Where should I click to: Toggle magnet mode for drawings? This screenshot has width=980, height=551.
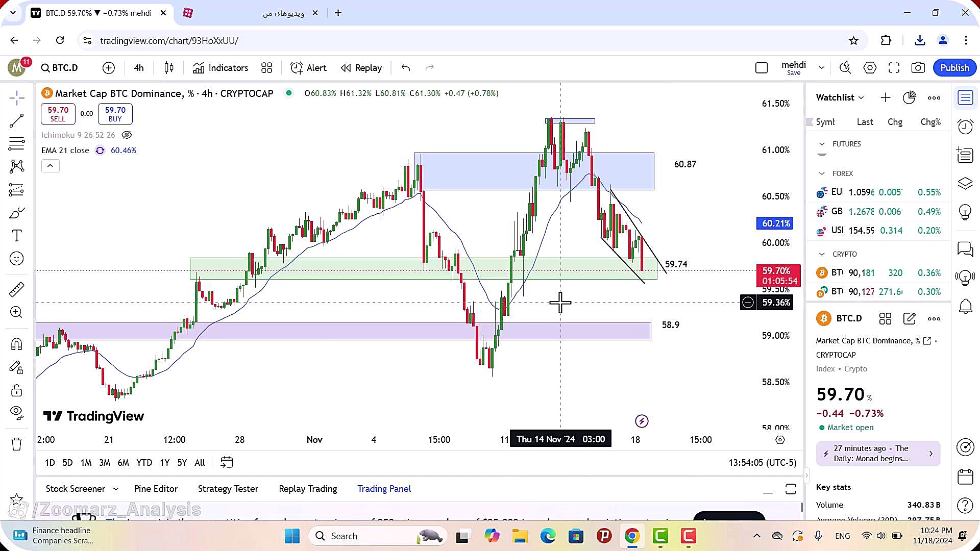tap(17, 344)
